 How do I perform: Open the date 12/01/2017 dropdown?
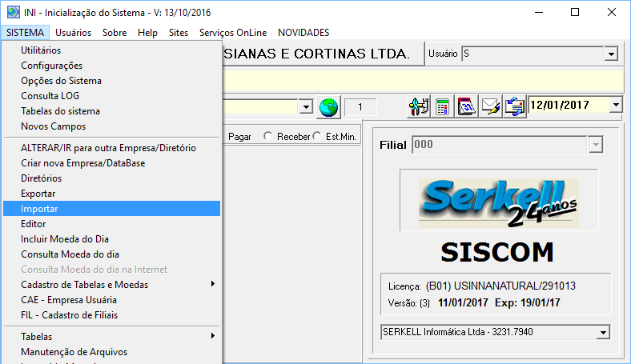click(x=616, y=106)
